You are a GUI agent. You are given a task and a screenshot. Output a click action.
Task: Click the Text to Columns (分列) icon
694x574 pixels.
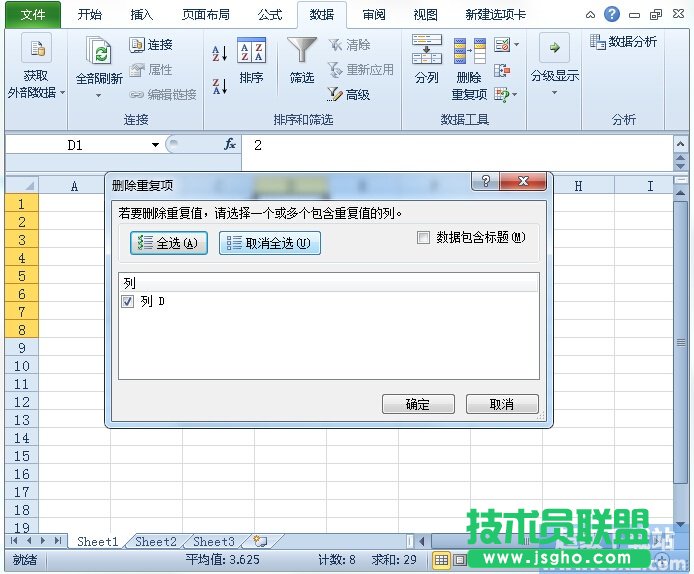tap(427, 53)
